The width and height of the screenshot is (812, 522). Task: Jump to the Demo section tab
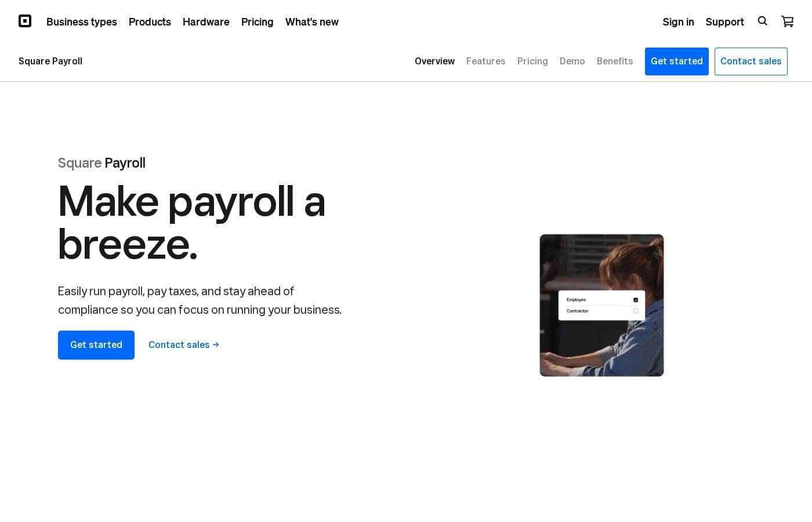click(572, 61)
